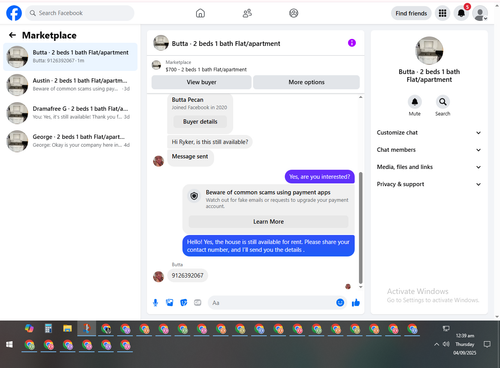Mute the conversation with the bell icon
The image size is (500, 368).
415,102
